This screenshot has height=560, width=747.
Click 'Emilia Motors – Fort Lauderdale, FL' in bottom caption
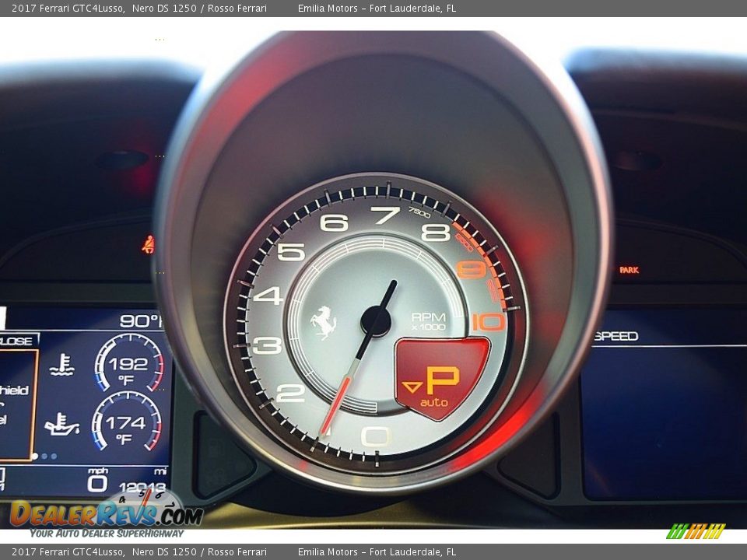pyautogui.click(x=377, y=552)
